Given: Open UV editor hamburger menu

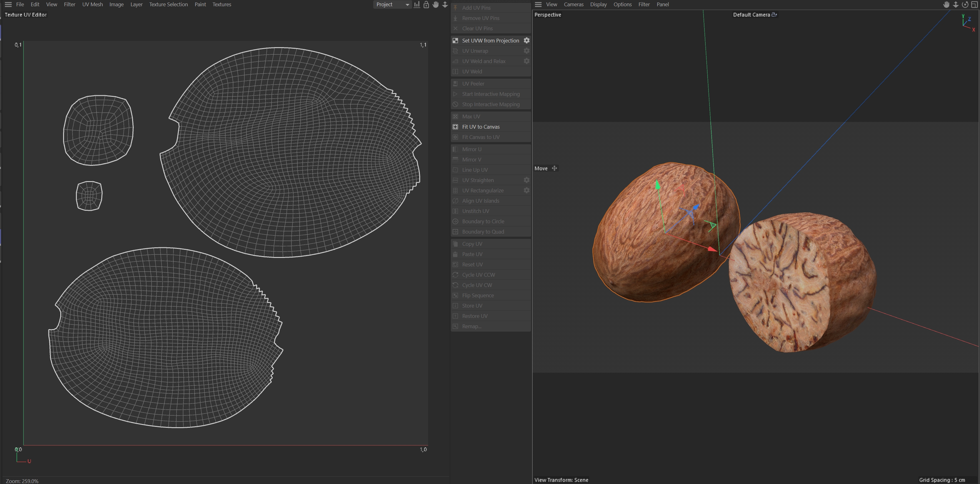Looking at the screenshot, I should click(8, 5).
